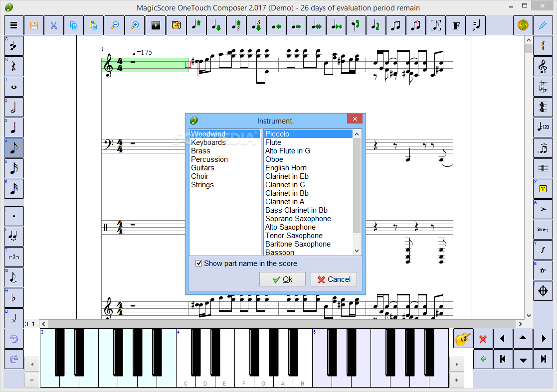Click the Cancel button
557x392 pixels.
pos(334,279)
